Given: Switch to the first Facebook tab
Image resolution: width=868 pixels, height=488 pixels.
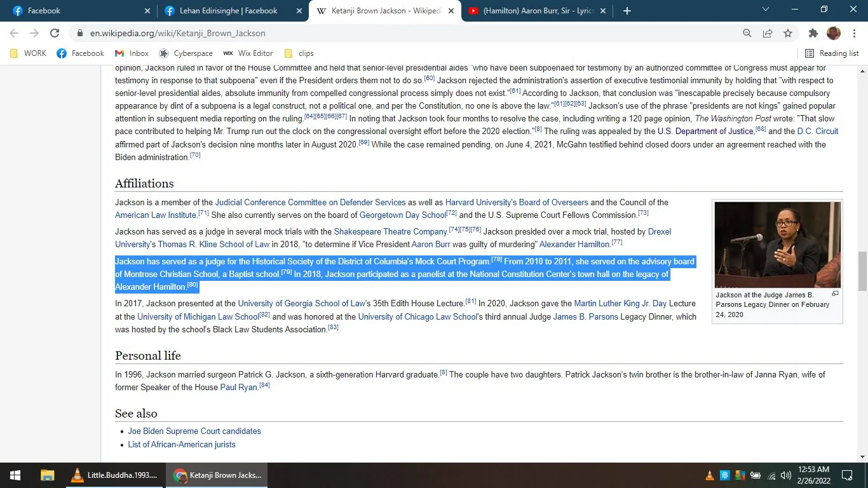Looking at the screenshot, I should (81, 11).
